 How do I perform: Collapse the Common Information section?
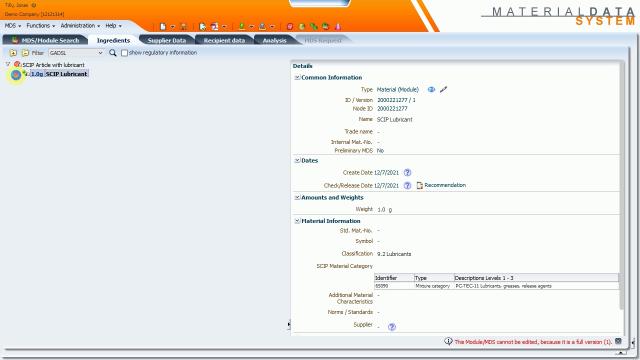(297, 78)
